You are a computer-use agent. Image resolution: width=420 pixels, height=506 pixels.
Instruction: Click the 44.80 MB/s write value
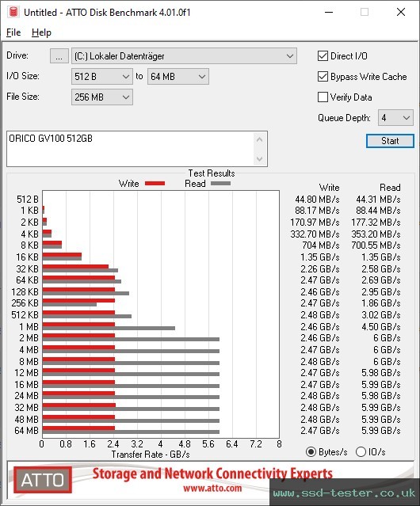pos(317,200)
